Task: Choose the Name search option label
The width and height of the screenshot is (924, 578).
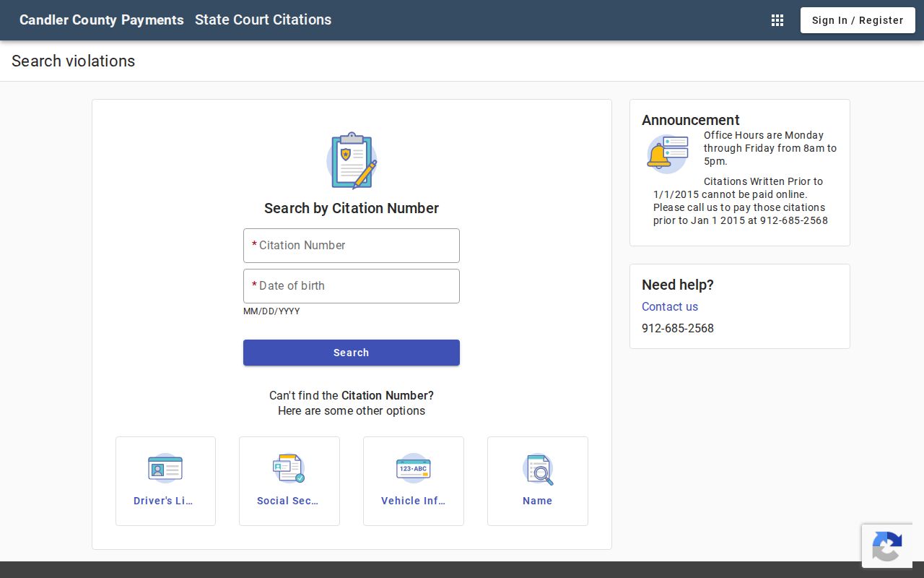Action: (x=538, y=501)
